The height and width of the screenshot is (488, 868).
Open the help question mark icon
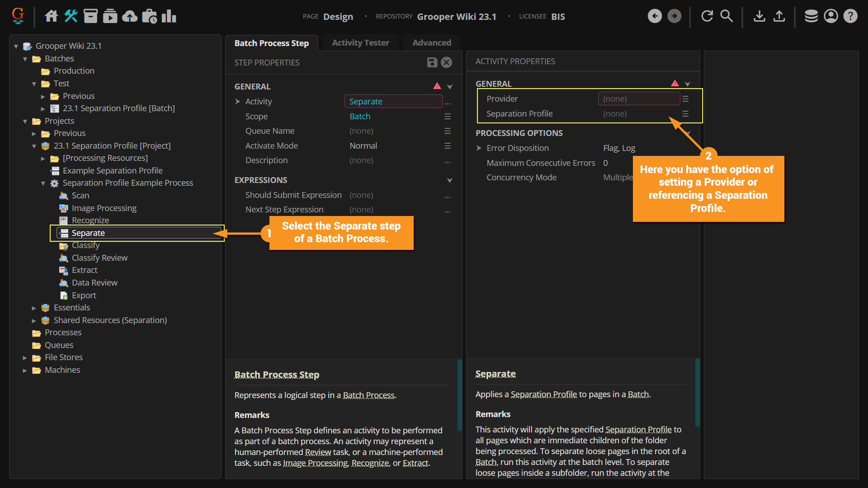tap(850, 16)
